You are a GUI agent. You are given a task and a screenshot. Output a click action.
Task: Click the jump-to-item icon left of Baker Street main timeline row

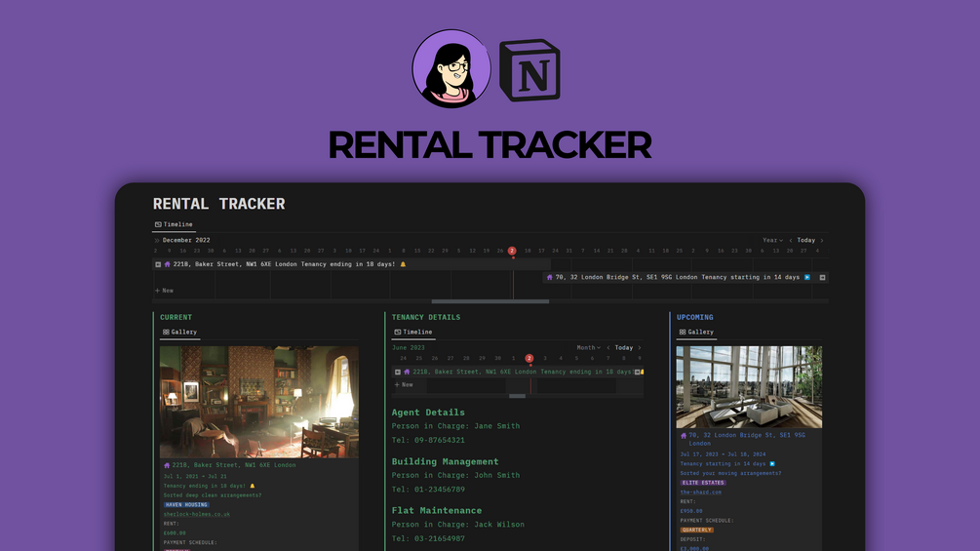158,264
